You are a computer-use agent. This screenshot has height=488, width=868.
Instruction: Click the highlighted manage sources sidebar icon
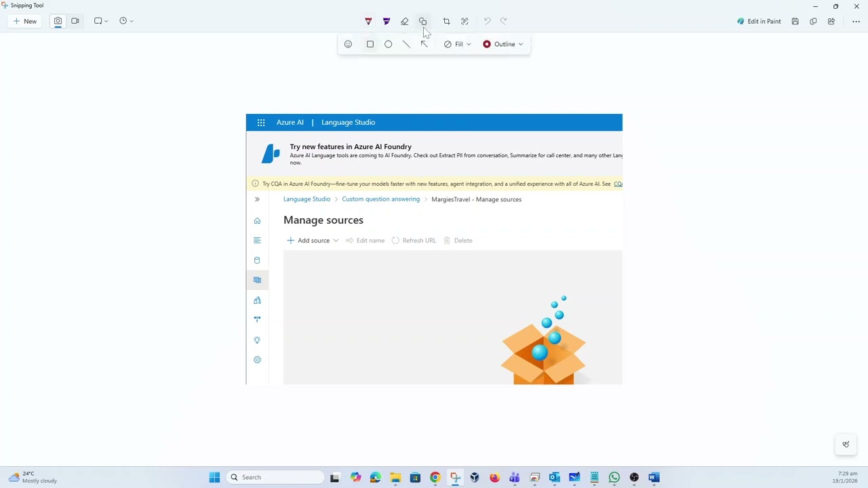coord(257,280)
